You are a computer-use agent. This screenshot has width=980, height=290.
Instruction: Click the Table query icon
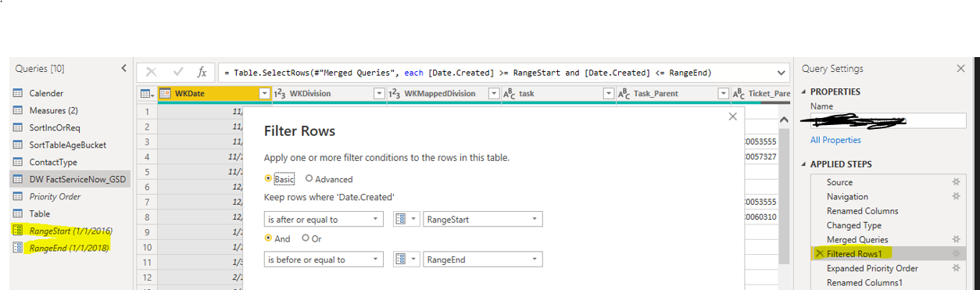point(18,213)
